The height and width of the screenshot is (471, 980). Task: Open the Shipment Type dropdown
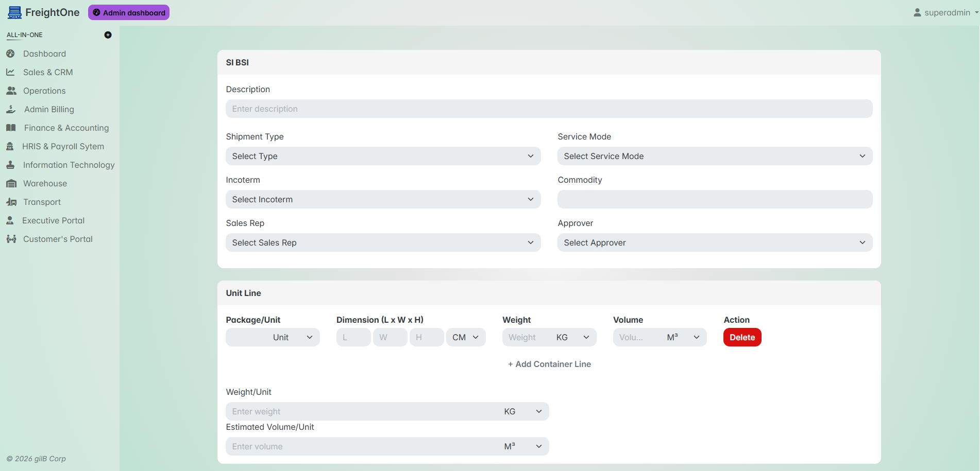[383, 156]
